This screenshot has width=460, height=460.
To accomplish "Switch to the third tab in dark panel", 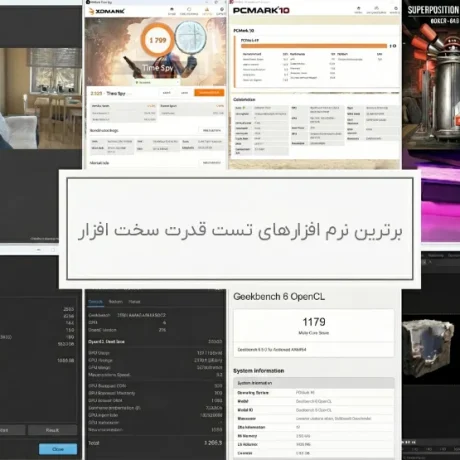I will pos(134,302).
